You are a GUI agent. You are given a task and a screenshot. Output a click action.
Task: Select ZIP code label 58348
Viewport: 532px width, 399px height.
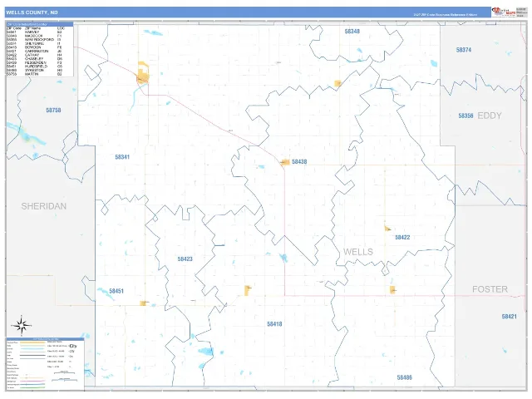click(x=352, y=32)
